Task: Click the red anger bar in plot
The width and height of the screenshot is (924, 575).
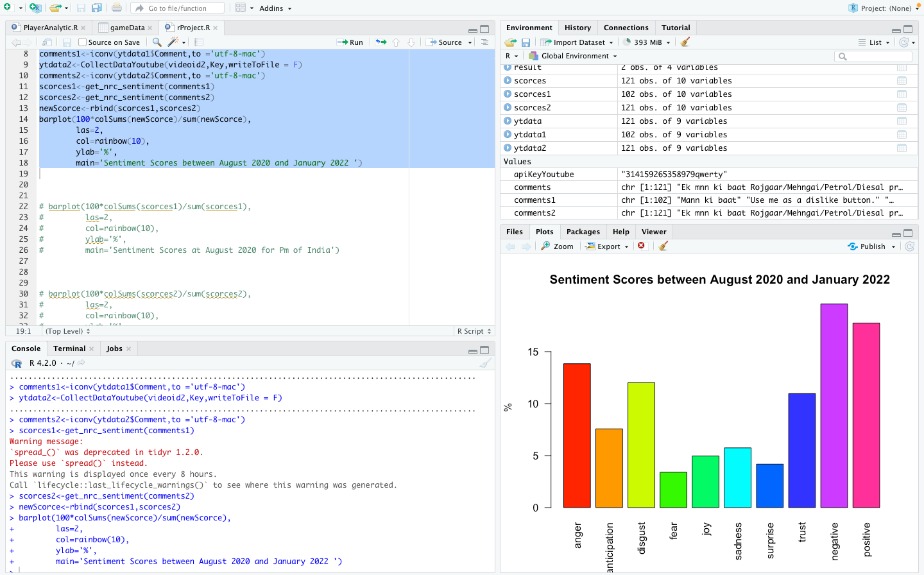Action: coord(577,436)
